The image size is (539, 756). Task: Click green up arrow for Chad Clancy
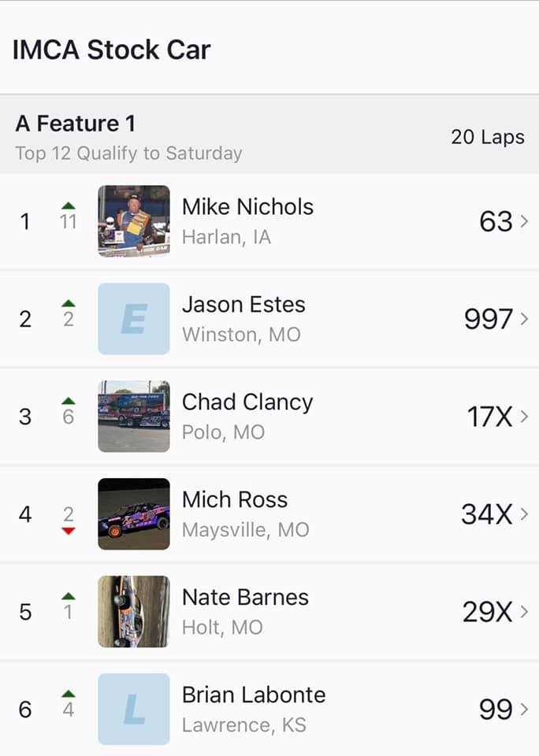[x=69, y=402]
